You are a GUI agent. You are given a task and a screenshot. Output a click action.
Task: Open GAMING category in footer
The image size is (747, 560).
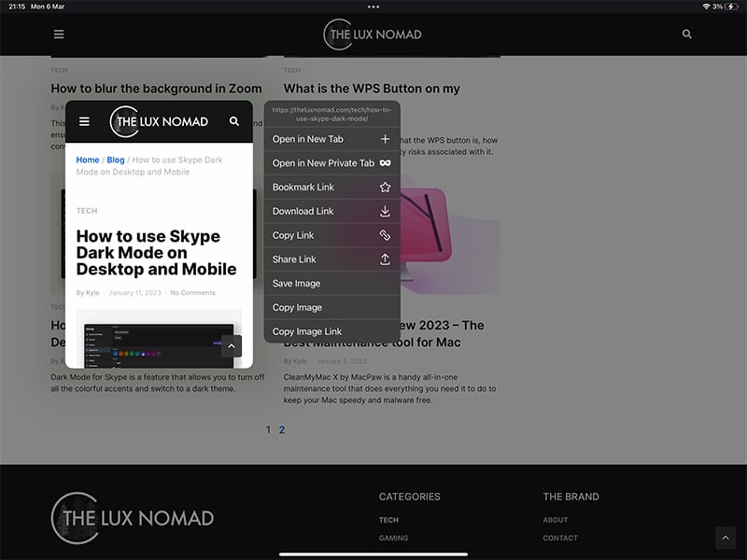[393, 539]
